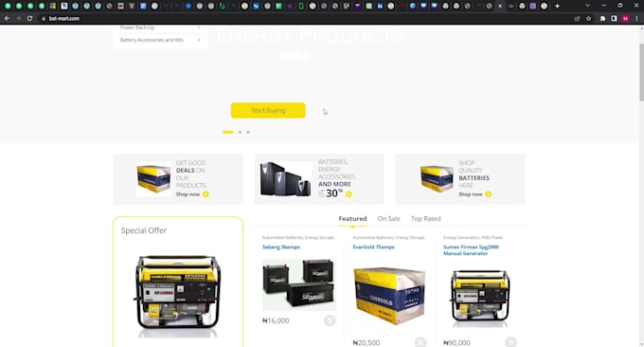Switch to the Microsoft logo tab

click(53, 7)
